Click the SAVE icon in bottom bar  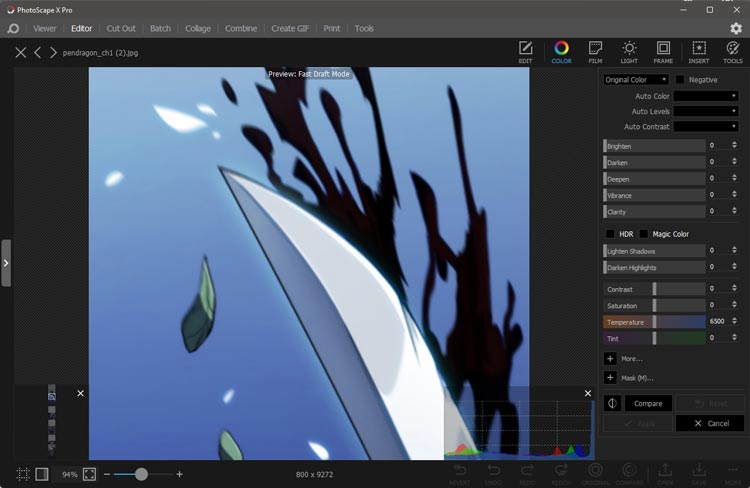tap(699, 474)
